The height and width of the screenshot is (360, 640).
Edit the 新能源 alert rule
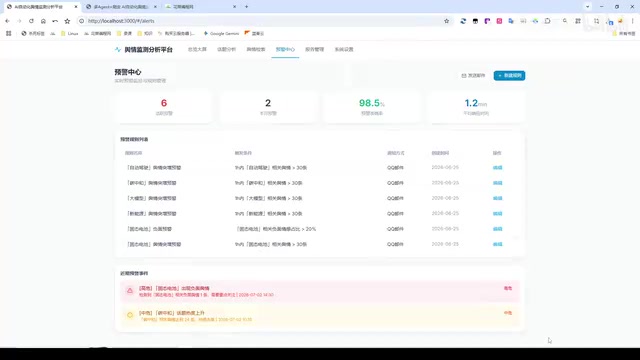coord(498,213)
